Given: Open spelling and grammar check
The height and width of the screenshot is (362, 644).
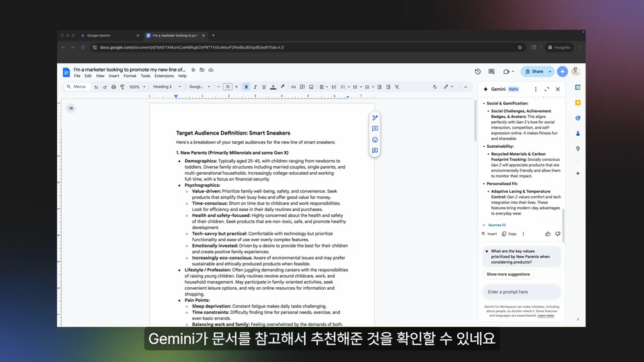Looking at the screenshot, I should click(435, 87).
